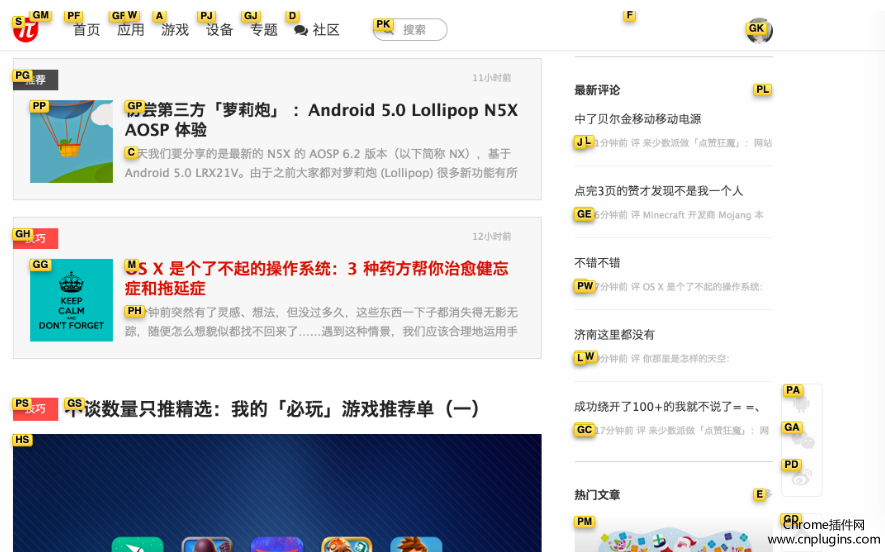Open the 17分钟前 comment source line
Image resolution: width=885 pixels, height=552 pixels.
pyautogui.click(x=672, y=431)
